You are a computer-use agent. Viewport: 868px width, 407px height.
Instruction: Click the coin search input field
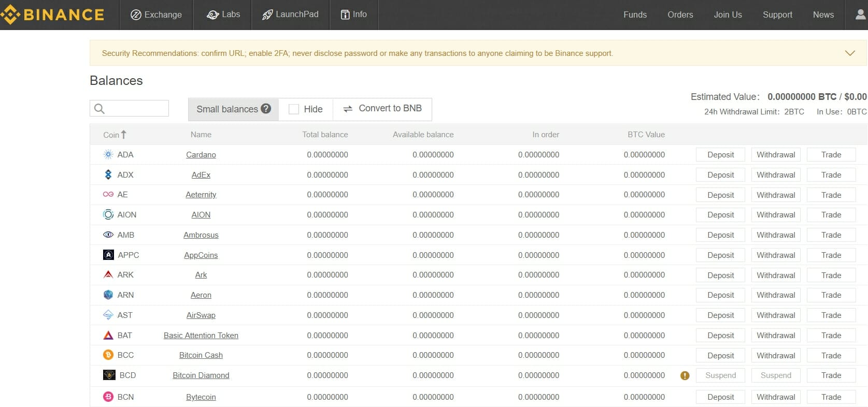129,108
